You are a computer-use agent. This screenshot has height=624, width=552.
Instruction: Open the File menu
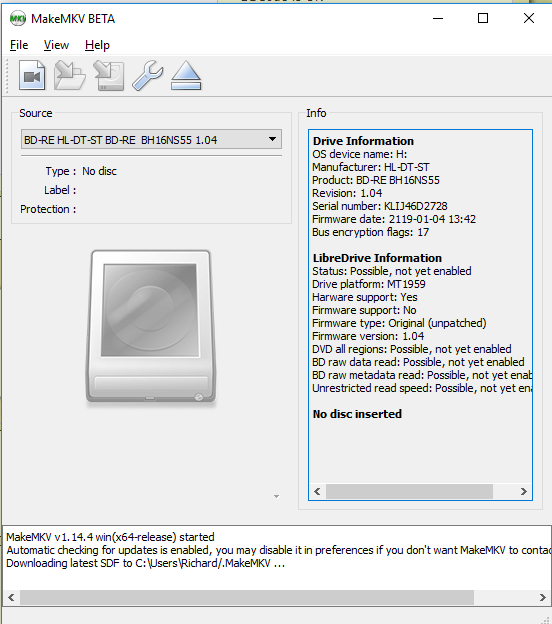19,45
